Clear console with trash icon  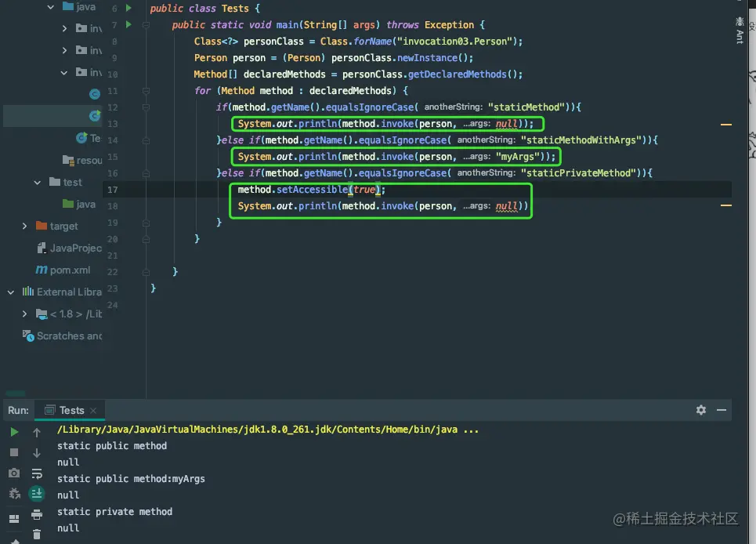[37, 535]
